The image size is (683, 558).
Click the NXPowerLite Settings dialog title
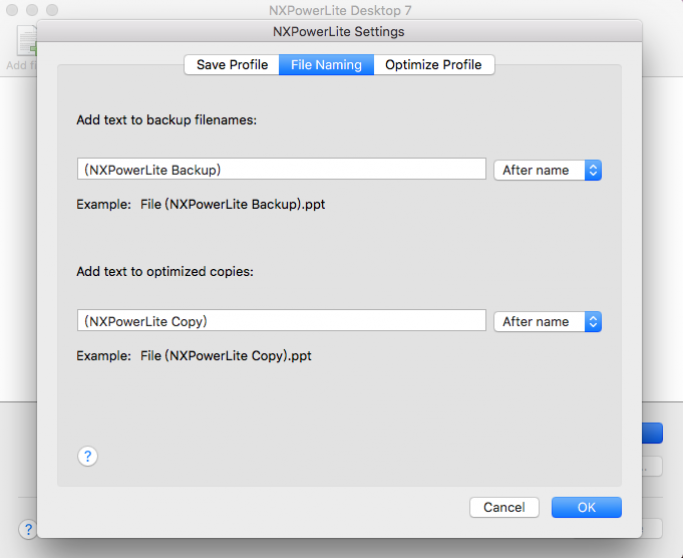338,31
